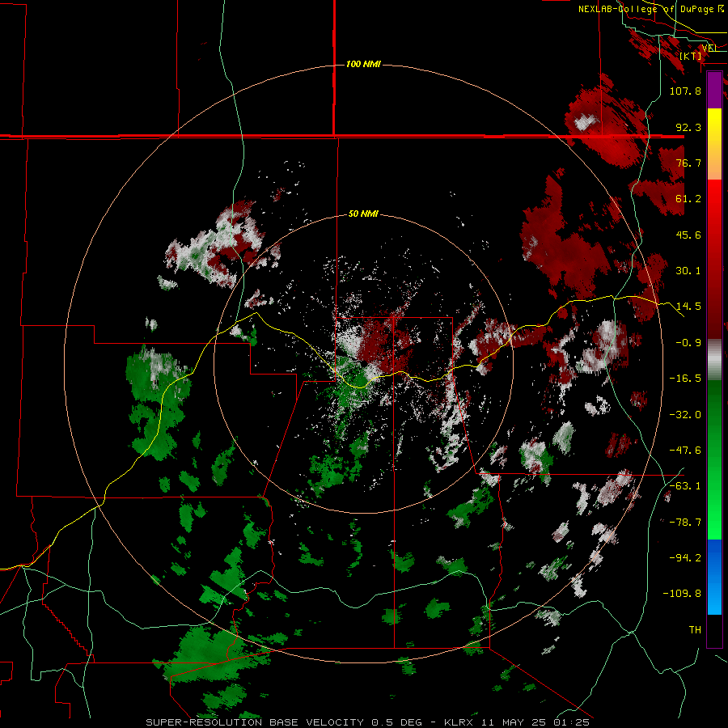Select the -32.0 legend value
This screenshot has height=728, width=728.
pos(685,415)
